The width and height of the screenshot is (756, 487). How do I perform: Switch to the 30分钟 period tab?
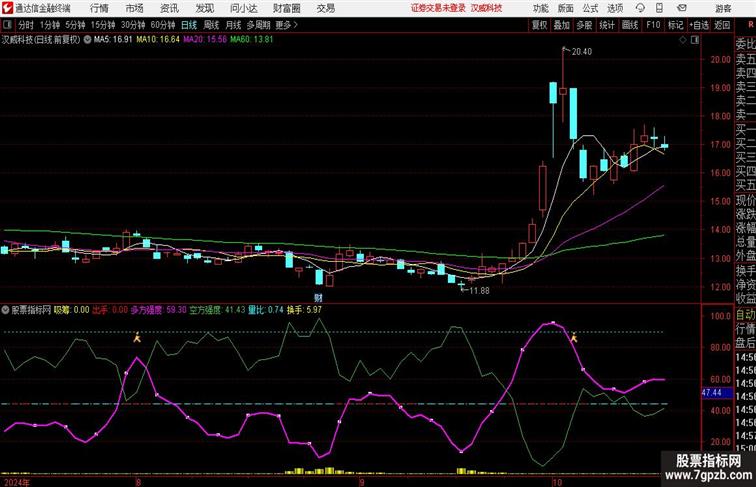pos(133,25)
